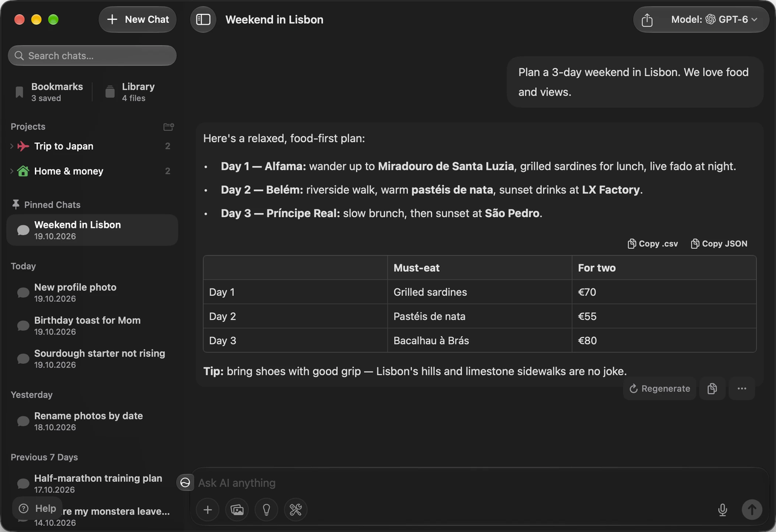Viewport: 776px width, 532px height.
Task: Open Sourdough starter not rising chat
Action: (x=92, y=359)
